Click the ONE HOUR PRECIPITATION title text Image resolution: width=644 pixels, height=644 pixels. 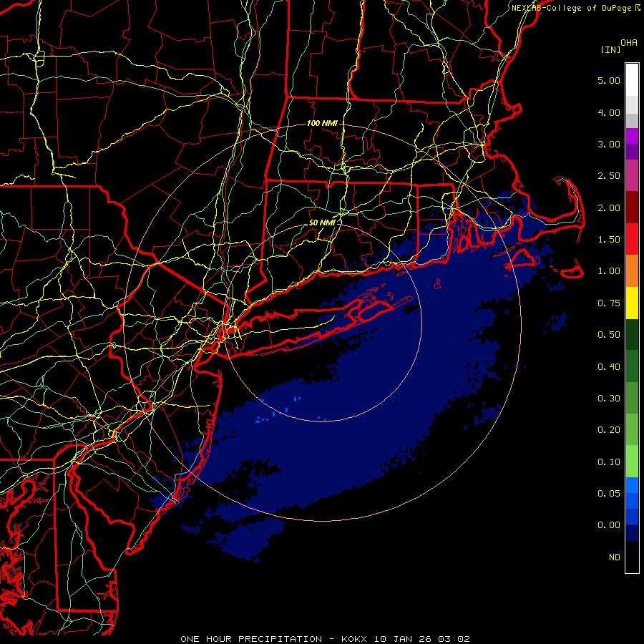251,639
